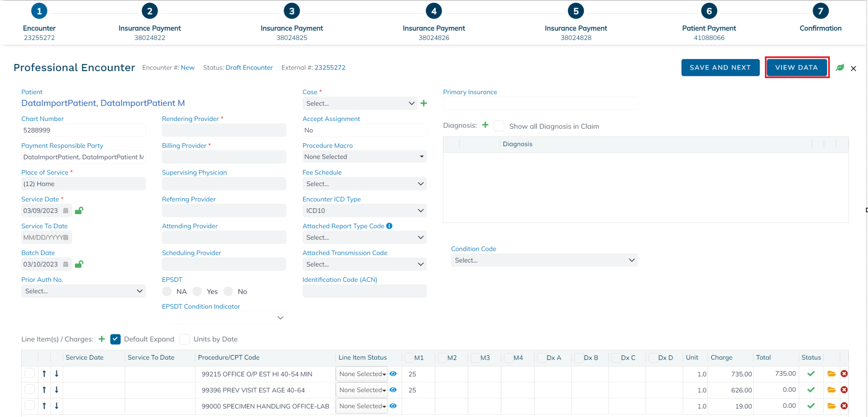The height and width of the screenshot is (417, 868).
Task: Select the EPSDT Yes radio option
Action: (x=197, y=292)
